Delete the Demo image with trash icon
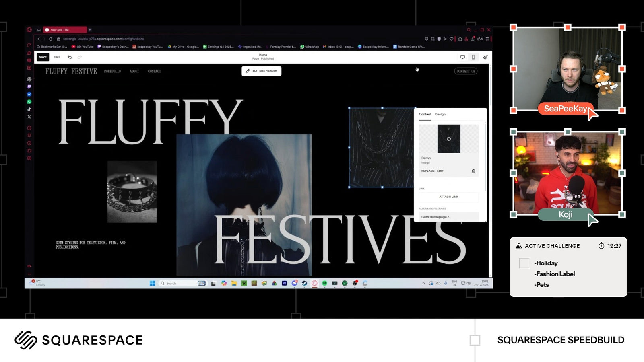This screenshot has width=644, height=362. (x=473, y=171)
